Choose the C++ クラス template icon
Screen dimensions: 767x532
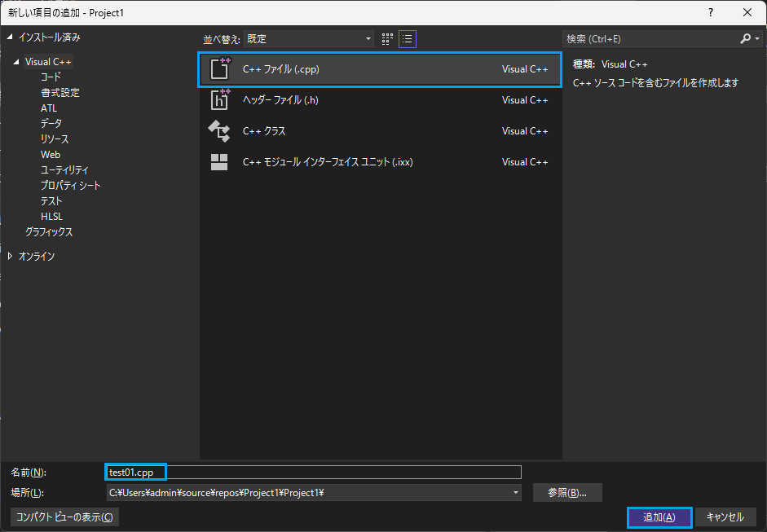(x=219, y=131)
